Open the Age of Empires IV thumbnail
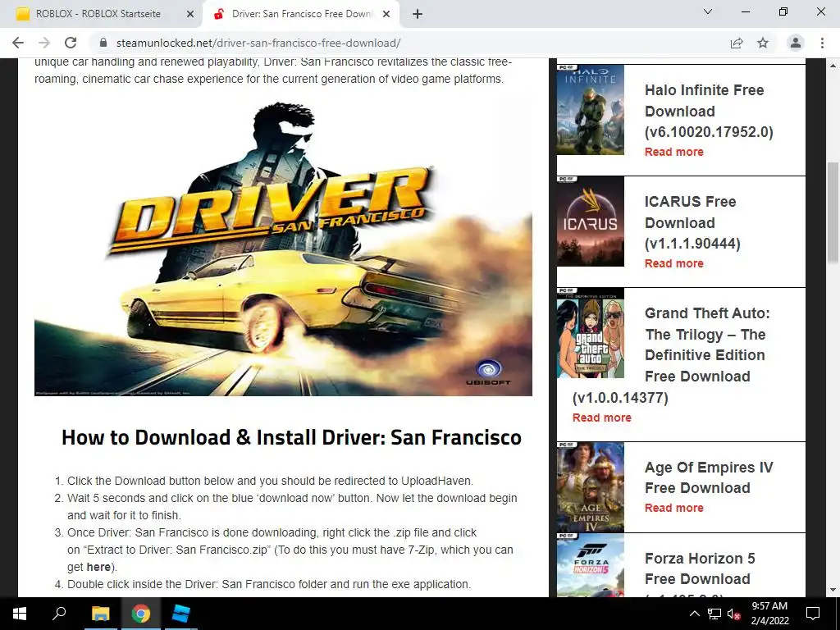 click(591, 487)
